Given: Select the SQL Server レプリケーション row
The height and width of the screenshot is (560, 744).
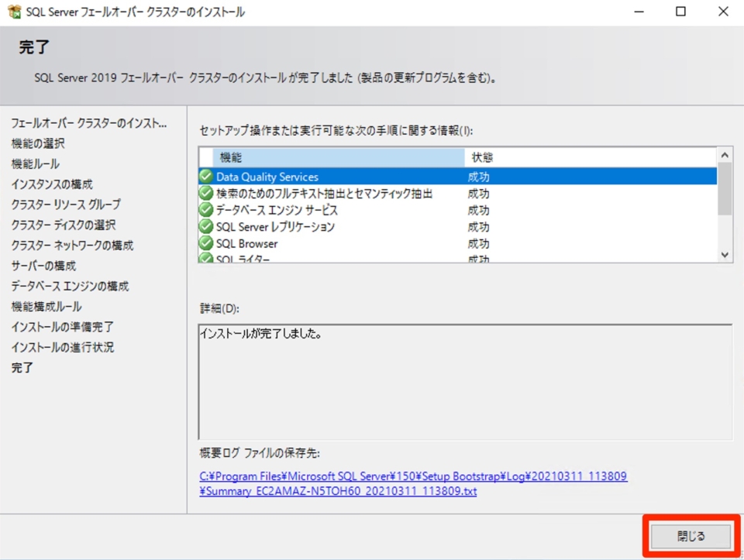Looking at the screenshot, I should (x=458, y=226).
